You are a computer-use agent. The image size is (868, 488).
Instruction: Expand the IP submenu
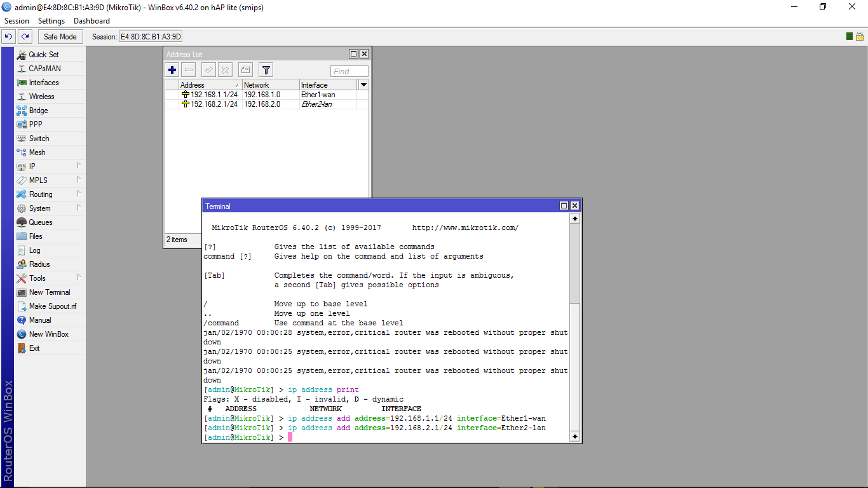point(50,166)
